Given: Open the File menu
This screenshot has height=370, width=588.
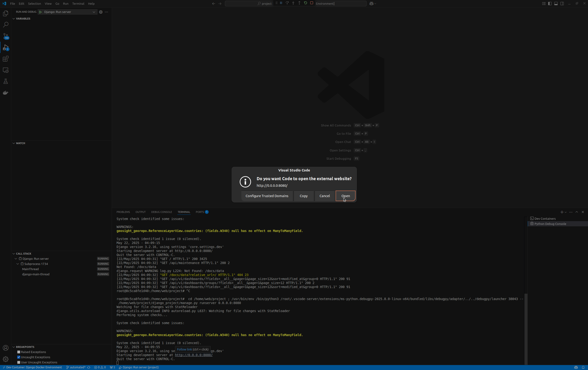Looking at the screenshot, I should point(12,4).
